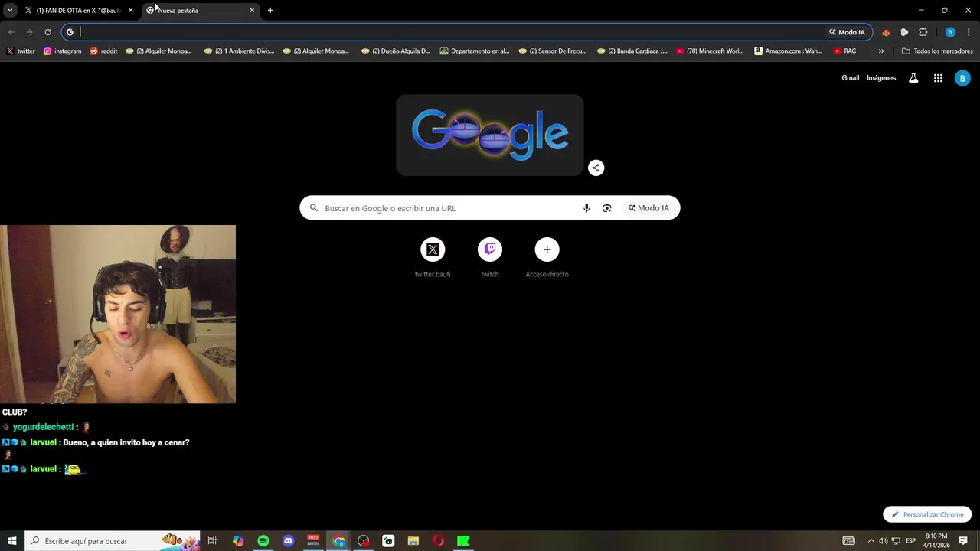Open Copilot from the taskbar
980x551 pixels.
(x=238, y=541)
